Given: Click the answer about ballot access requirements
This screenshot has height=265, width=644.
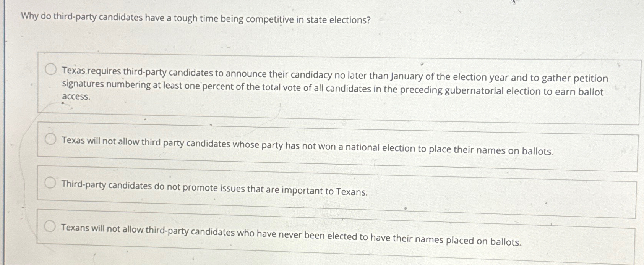Looking at the screenshot, I should pos(306,83).
